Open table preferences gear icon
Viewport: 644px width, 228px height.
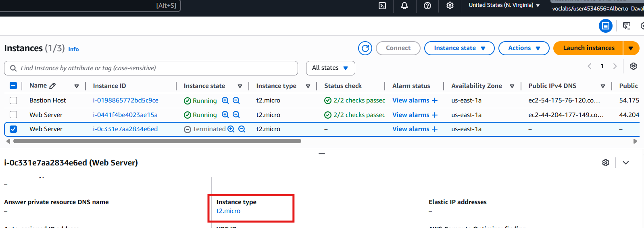pyautogui.click(x=633, y=66)
